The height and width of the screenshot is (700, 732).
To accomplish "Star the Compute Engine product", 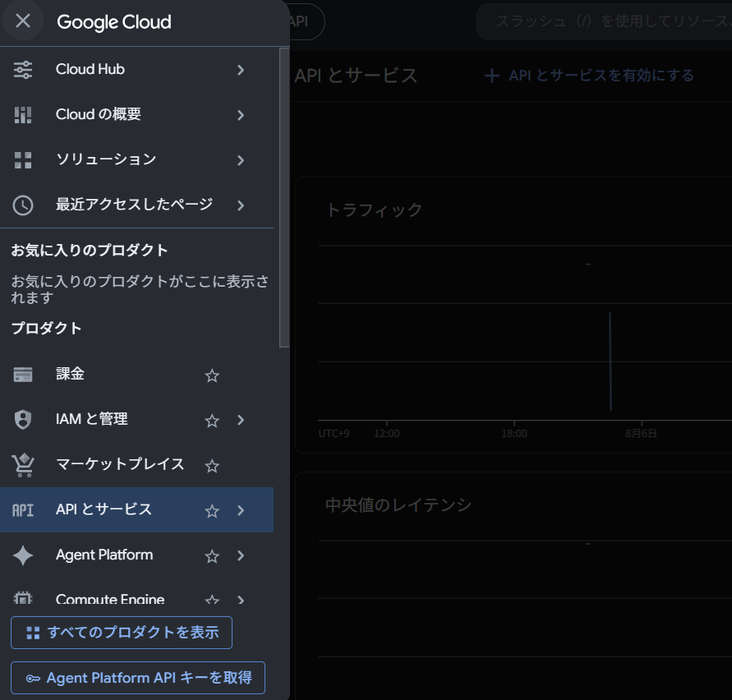I will [x=212, y=599].
